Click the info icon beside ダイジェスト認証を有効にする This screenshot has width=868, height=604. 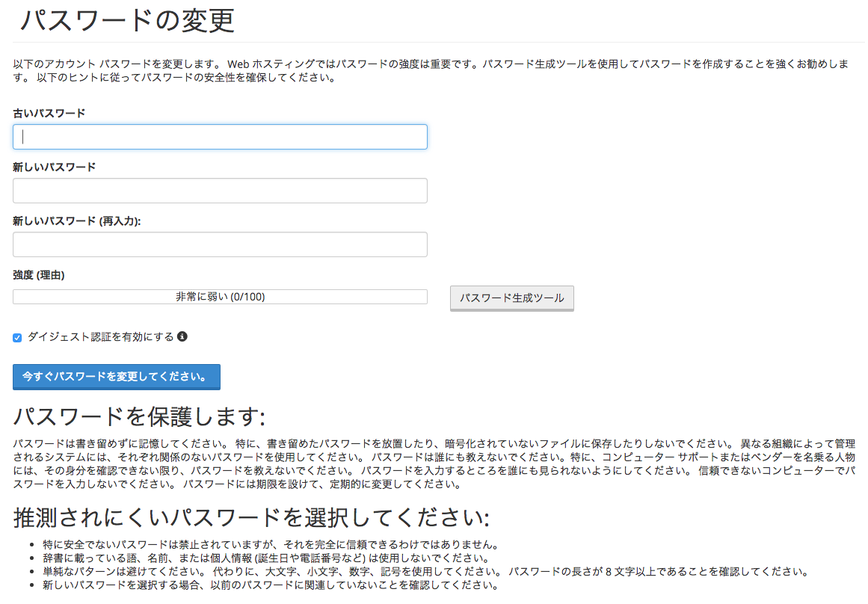tap(182, 336)
